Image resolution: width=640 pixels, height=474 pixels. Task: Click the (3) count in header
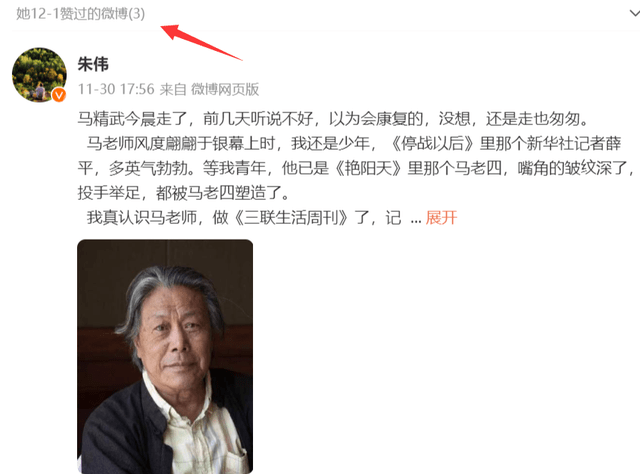(x=137, y=14)
